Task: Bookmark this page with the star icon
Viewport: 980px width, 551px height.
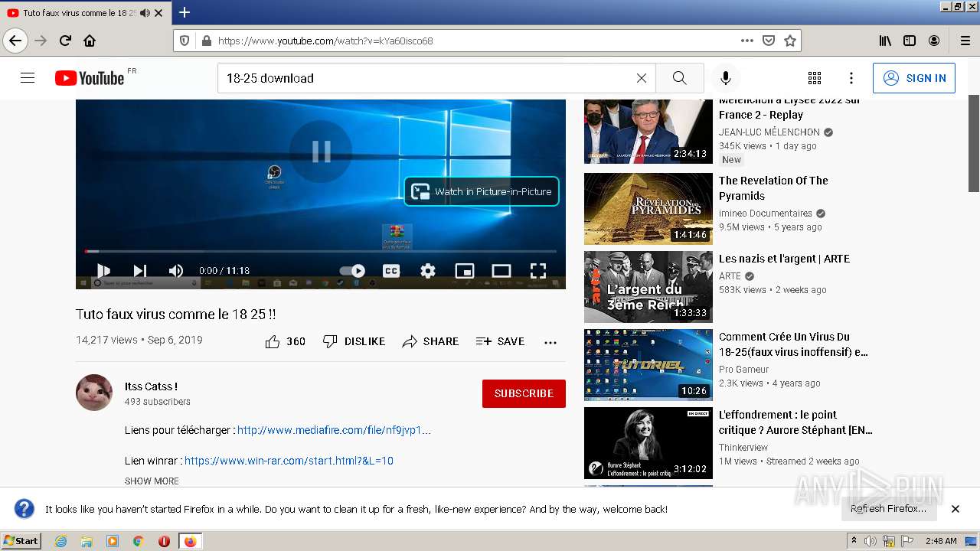Action: point(790,41)
